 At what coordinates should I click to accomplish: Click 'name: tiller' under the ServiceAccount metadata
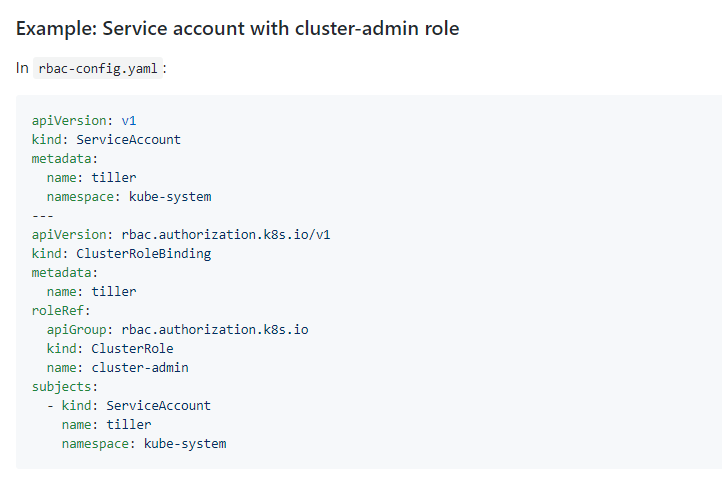[91, 177]
